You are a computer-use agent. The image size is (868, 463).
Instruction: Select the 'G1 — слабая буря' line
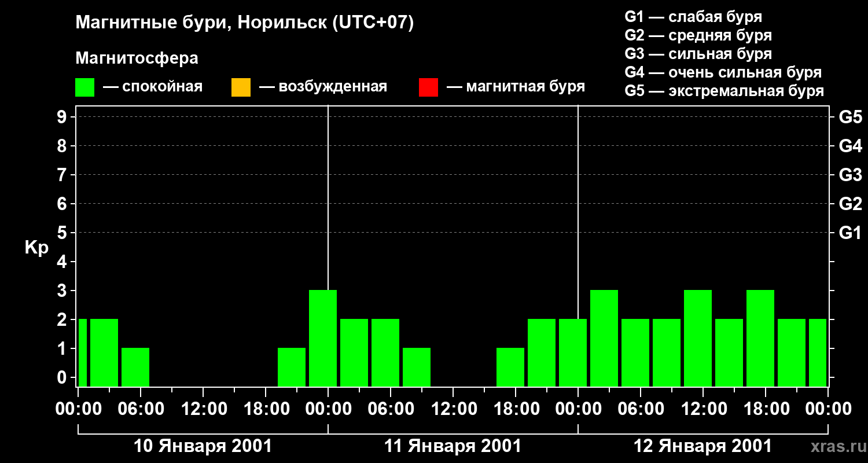pyautogui.click(x=693, y=17)
